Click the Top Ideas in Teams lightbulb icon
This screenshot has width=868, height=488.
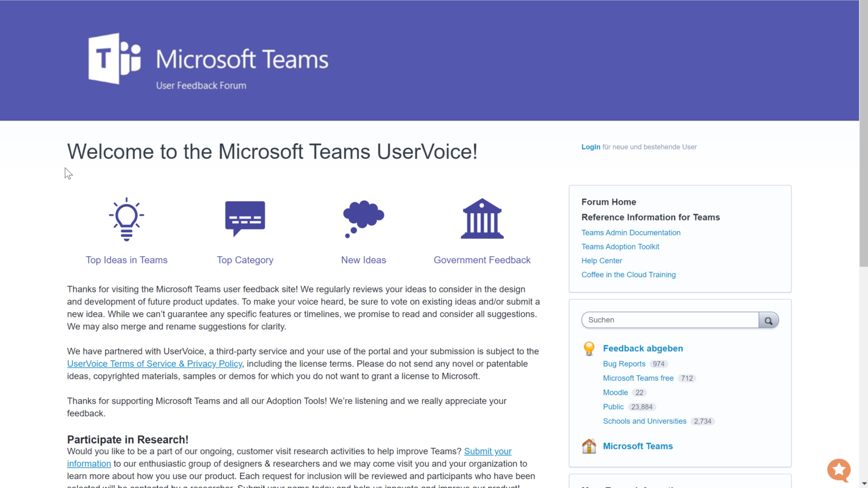126,219
